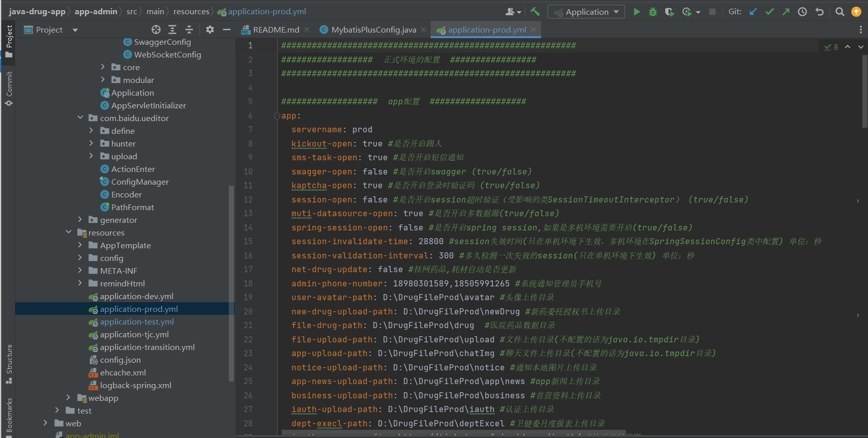Commit changes with Git checkmark icon
The image size is (868, 438).
(769, 11)
